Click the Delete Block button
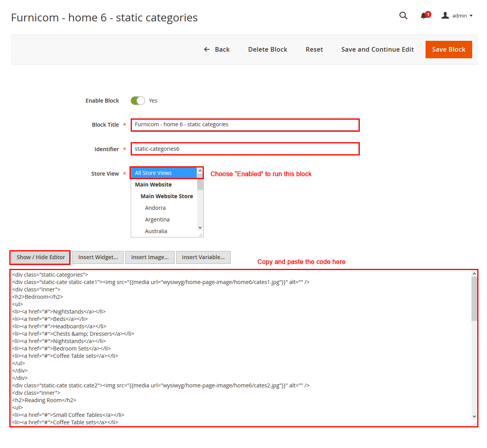This screenshot has width=487, height=448. (268, 49)
